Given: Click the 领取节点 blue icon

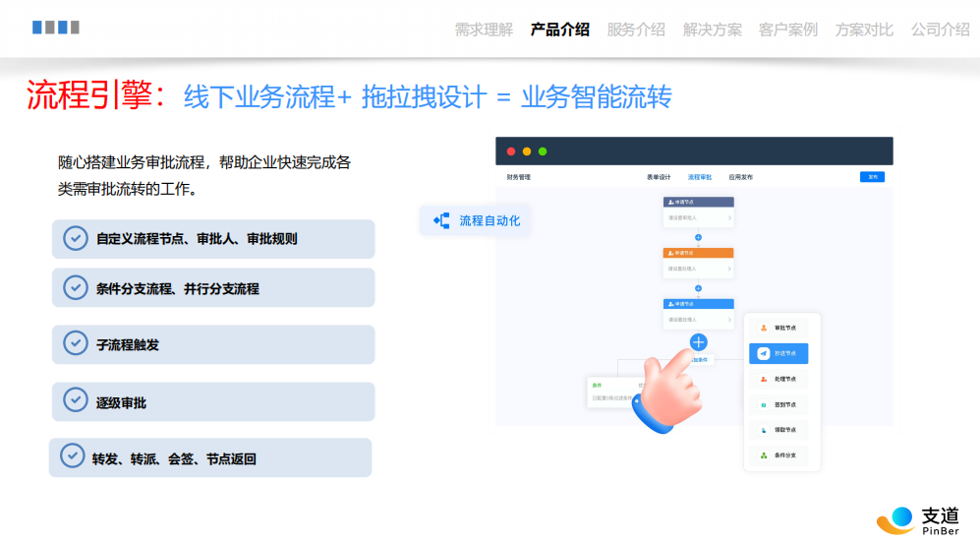Looking at the screenshot, I should coord(764,430).
